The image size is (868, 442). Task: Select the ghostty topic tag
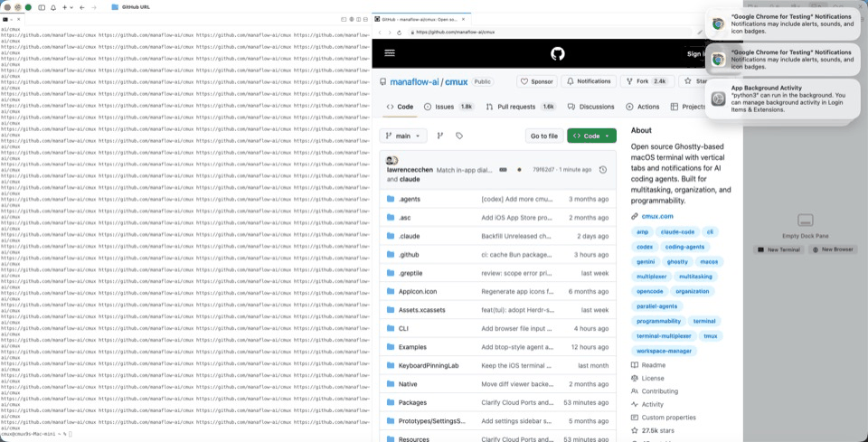[x=677, y=261]
